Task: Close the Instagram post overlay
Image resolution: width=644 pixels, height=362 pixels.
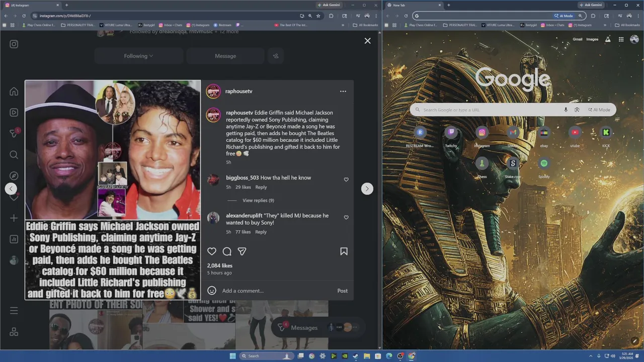Action: [368, 41]
